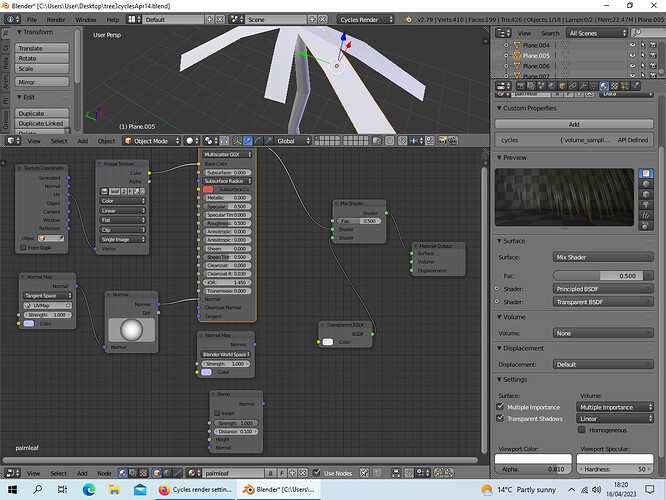Screen dimensions: 666x500
Task: Open the Surface Mix Shader dropdown
Action: 603,257
